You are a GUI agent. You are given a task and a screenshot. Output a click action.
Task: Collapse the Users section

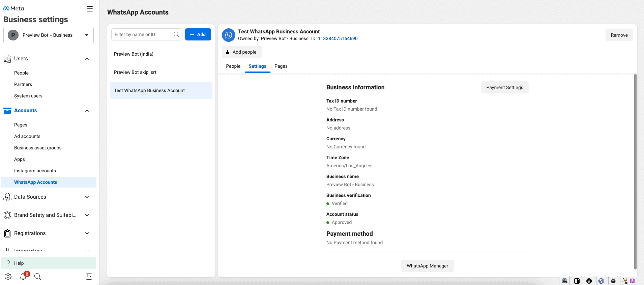click(87, 59)
